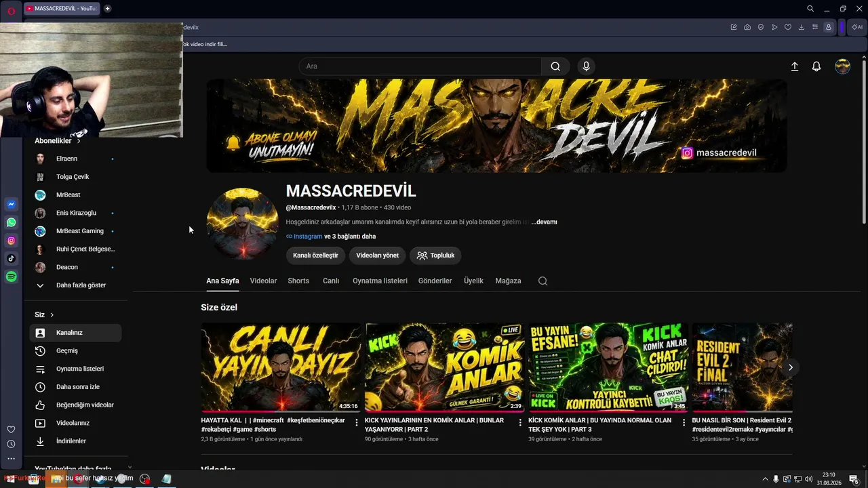Start voice search with the microphone icon
This screenshot has width=868, height=488.
click(x=587, y=66)
